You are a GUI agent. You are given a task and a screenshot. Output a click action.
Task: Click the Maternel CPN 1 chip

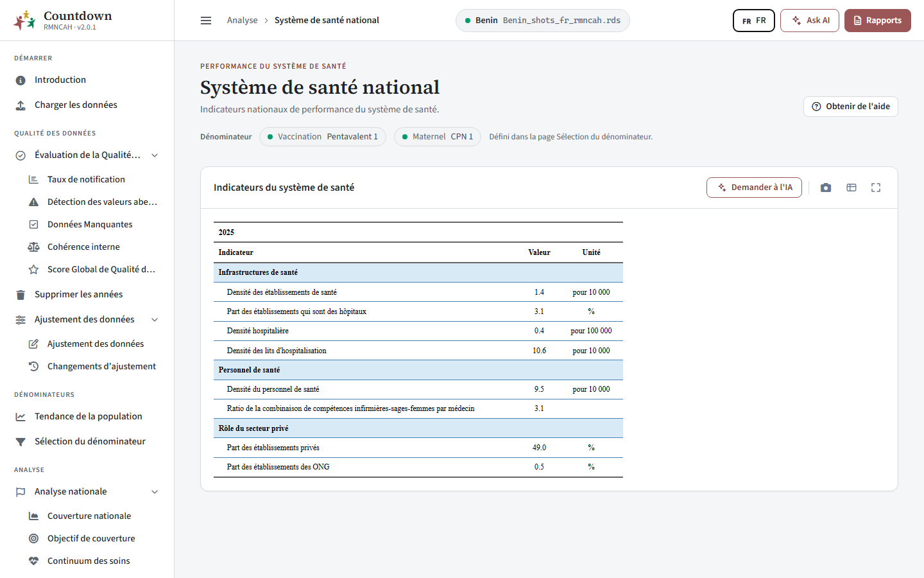[438, 137]
